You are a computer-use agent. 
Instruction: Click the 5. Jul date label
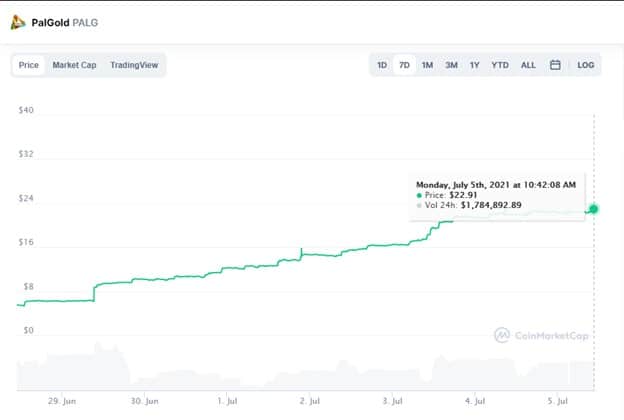(558, 401)
